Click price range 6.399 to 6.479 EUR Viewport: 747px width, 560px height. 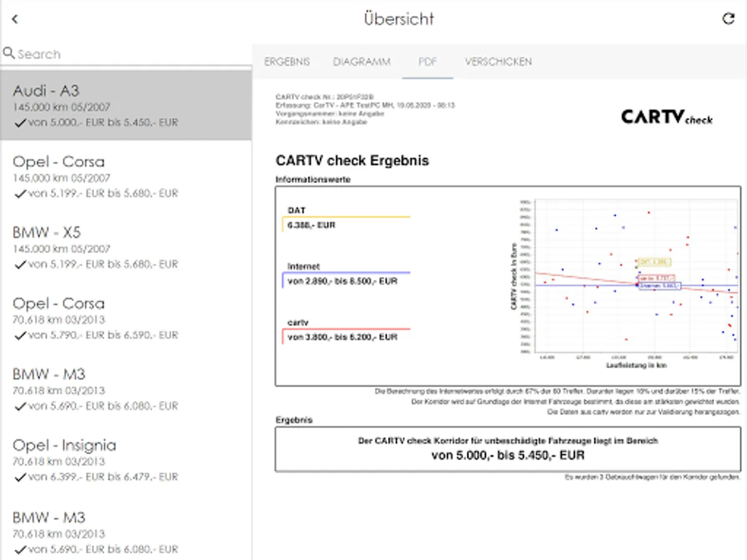point(103,477)
